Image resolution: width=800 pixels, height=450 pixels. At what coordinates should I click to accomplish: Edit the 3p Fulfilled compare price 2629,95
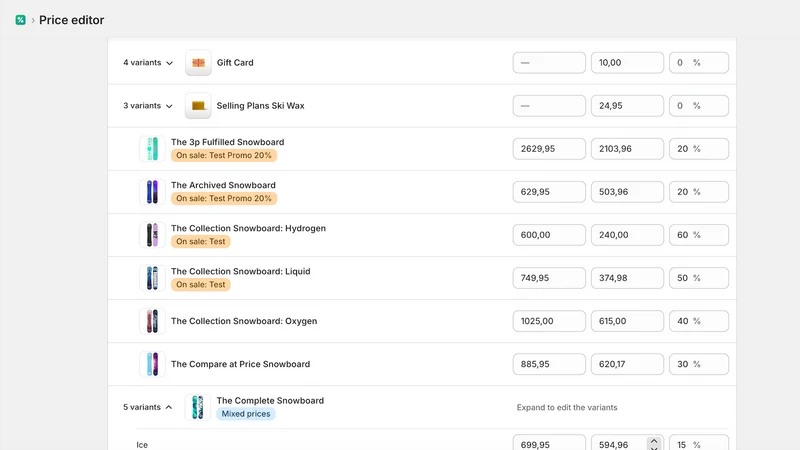(x=549, y=149)
